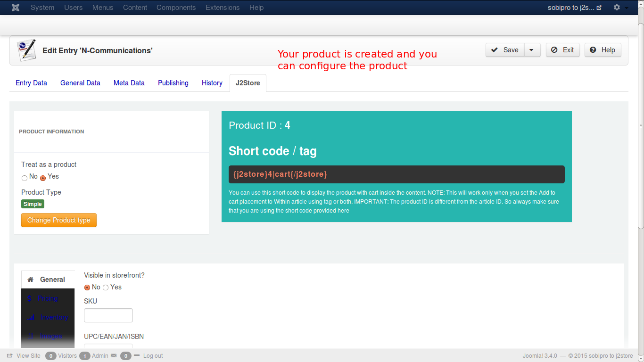
Task: Open the Content menu
Action: pyautogui.click(x=135, y=8)
